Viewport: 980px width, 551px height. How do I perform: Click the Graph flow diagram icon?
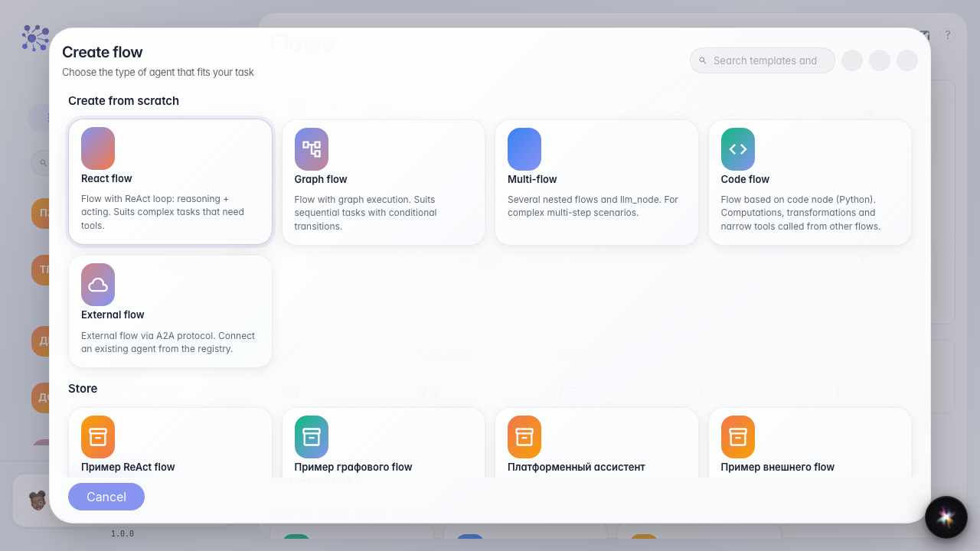312,149
